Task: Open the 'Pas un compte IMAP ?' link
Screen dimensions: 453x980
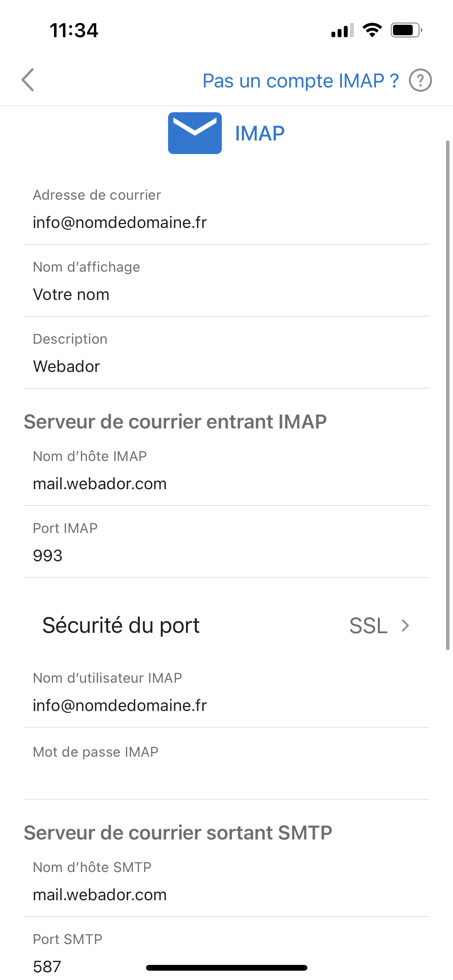Action: pyautogui.click(x=300, y=81)
